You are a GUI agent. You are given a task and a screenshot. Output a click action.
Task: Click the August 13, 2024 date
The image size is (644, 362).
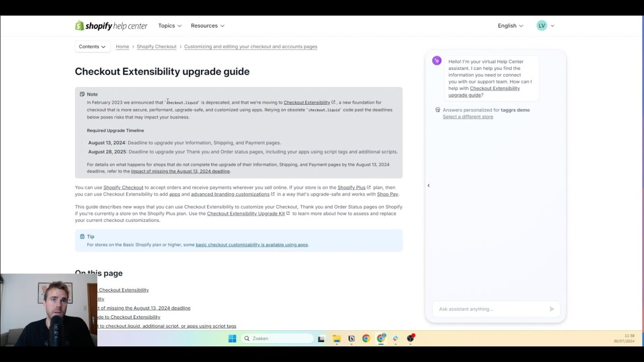[x=107, y=143]
